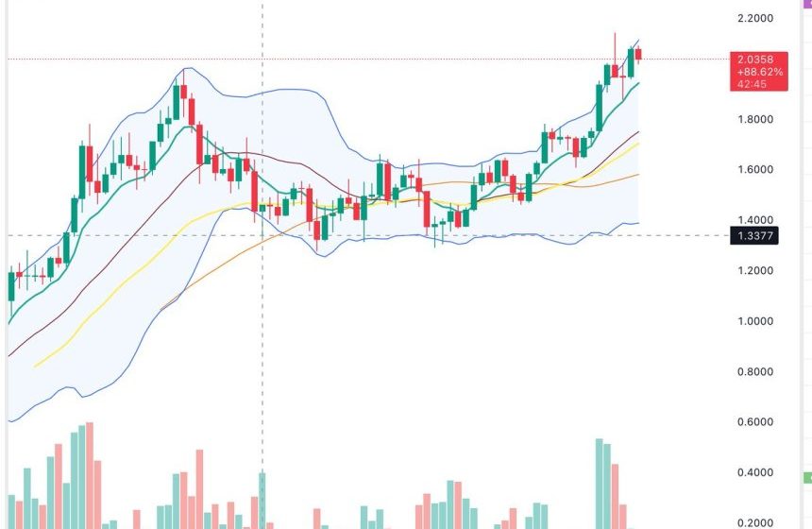
Task: Click the peak of the upper Bollinger band
Action: click(x=186, y=68)
